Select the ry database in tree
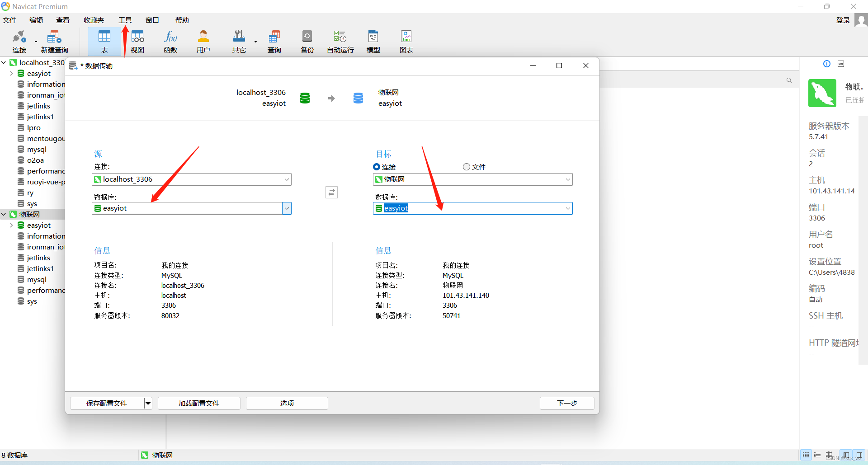 click(30, 193)
